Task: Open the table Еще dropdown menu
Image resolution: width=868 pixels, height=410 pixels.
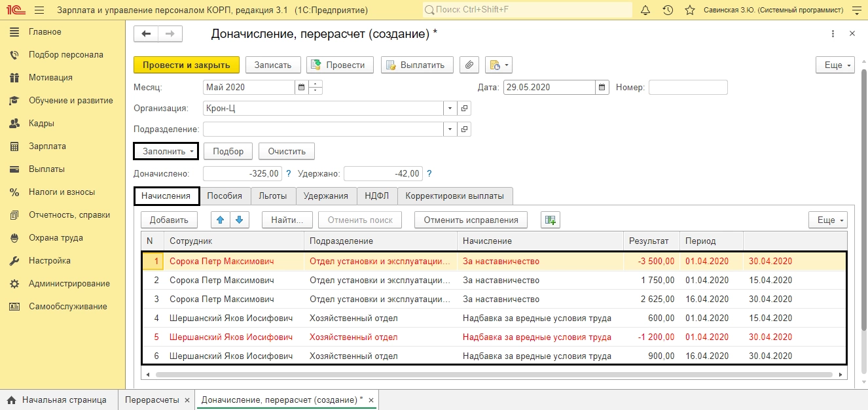Action: point(828,220)
